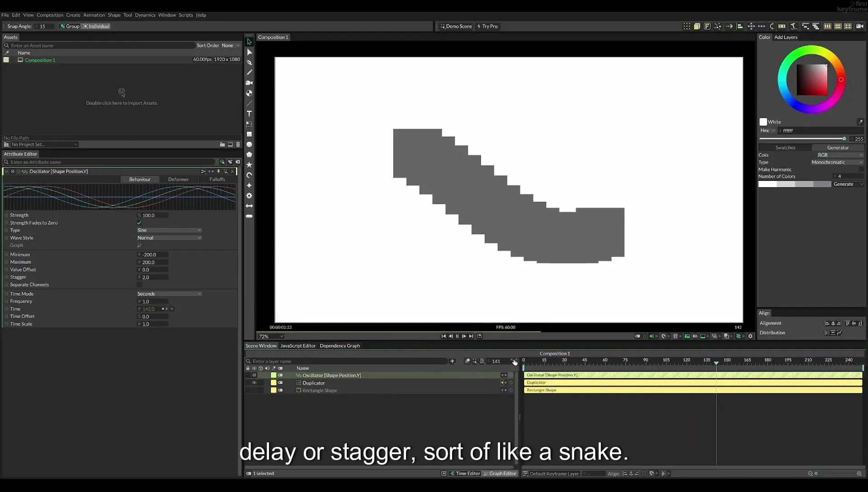Select the Star shape tool
Screen dimensions: 868x492
pos(249,165)
